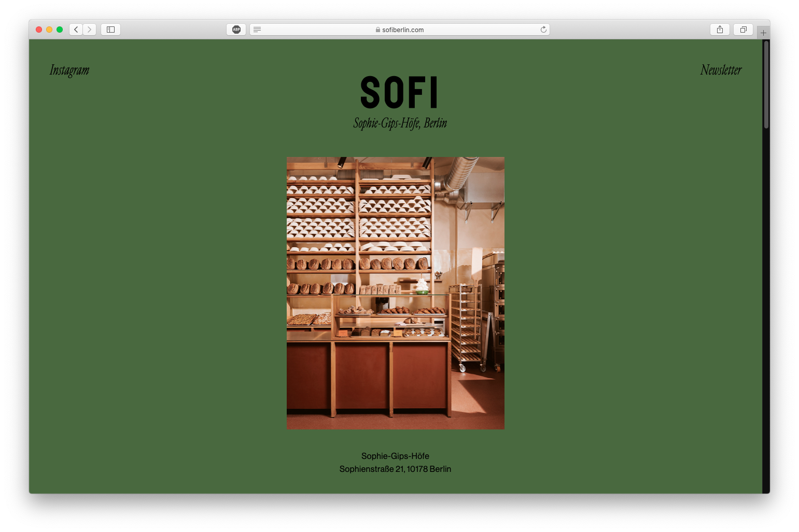
Task: Open the Adblock Plus extension icon
Action: (236, 30)
